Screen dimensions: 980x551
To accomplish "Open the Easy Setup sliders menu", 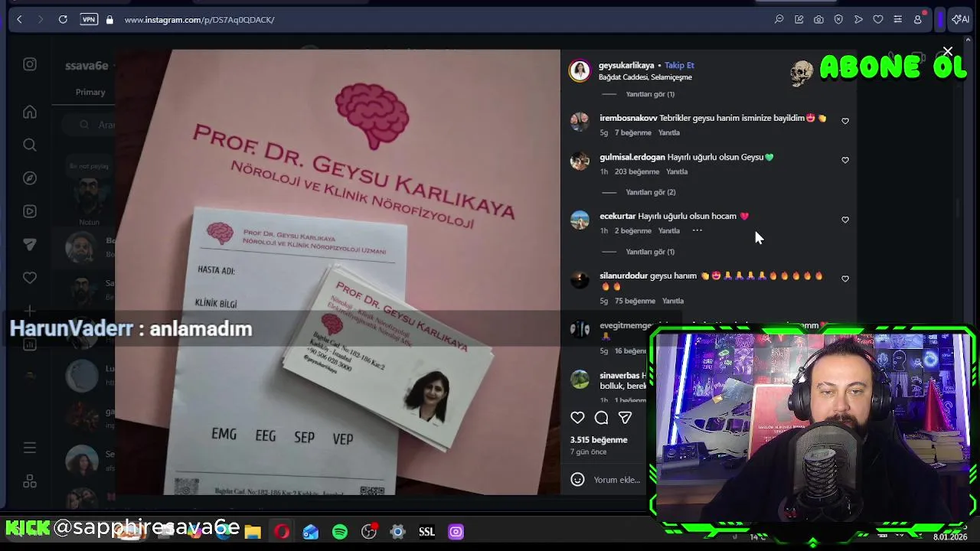I will pyautogui.click(x=897, y=19).
